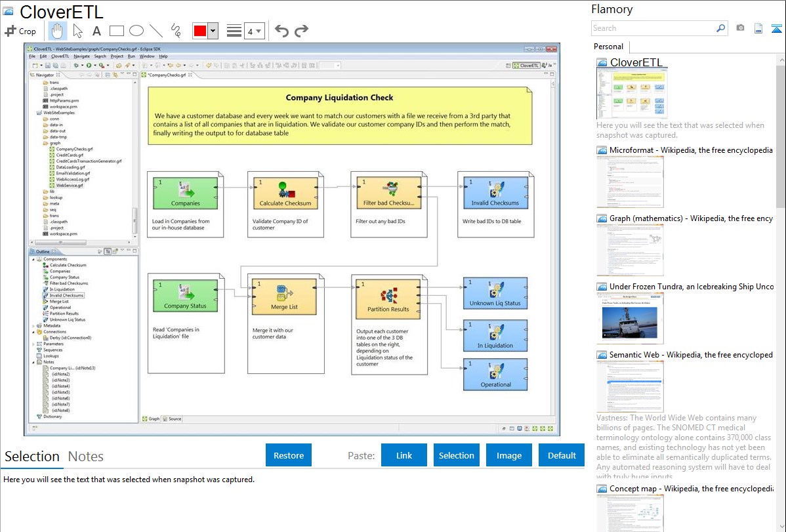Expand the Components node in Outline
This screenshot has width=786, height=532.
pyautogui.click(x=33, y=259)
